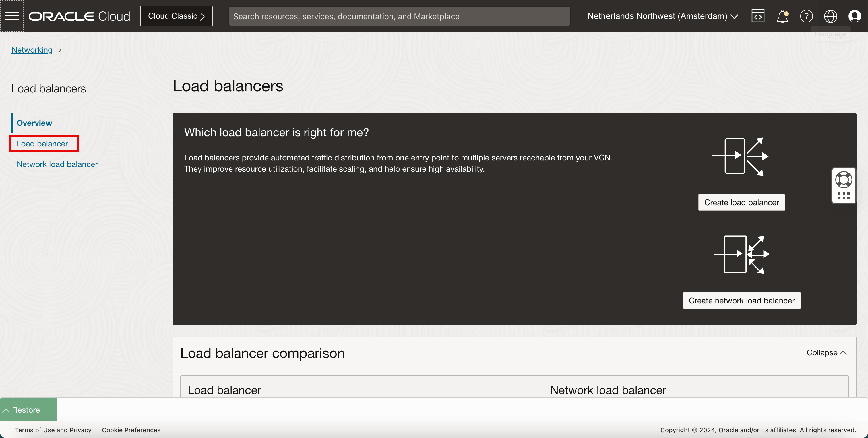Open the help question mark menu
The image size is (868, 438).
tap(806, 16)
